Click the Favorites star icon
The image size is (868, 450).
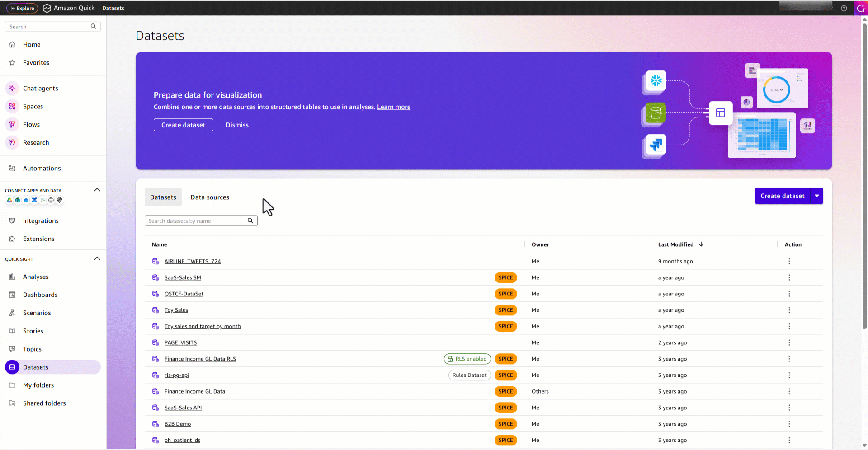pos(12,63)
